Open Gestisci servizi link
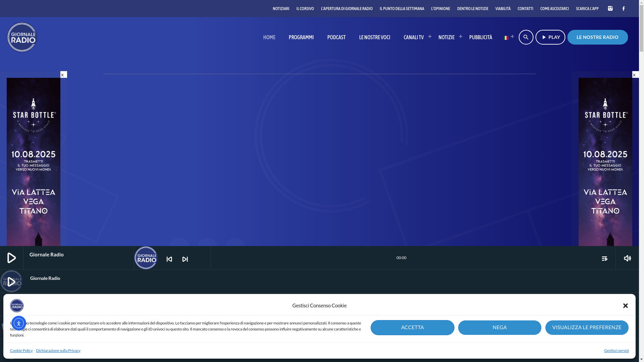The width and height of the screenshot is (644, 362). 616,351
